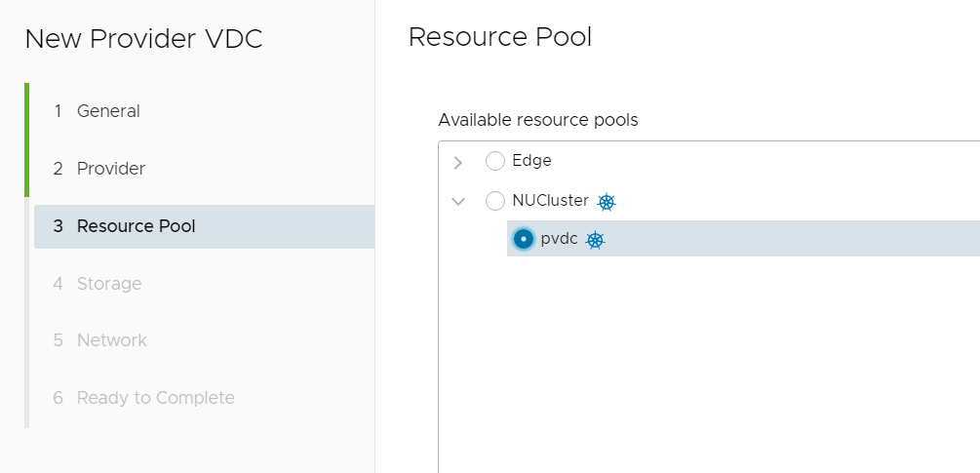Click the Kubernetes helm icon next to pvdc
Image resolution: width=980 pixels, height=473 pixels.
595,240
